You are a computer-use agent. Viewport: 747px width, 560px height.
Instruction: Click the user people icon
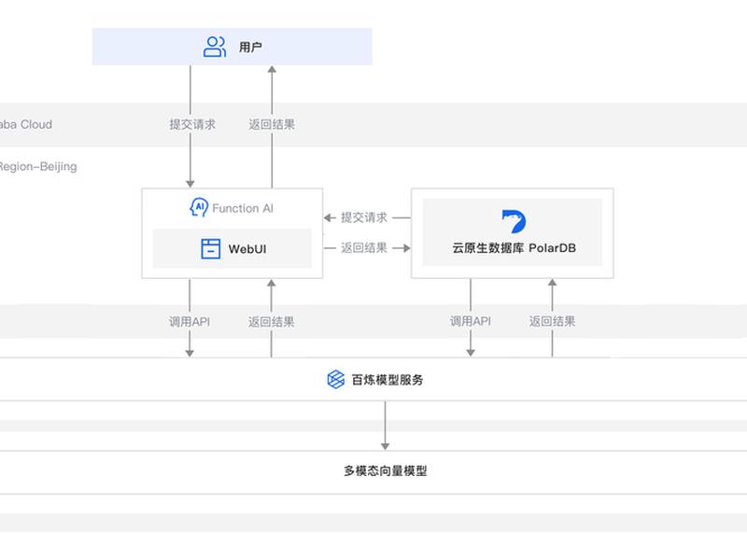point(215,47)
